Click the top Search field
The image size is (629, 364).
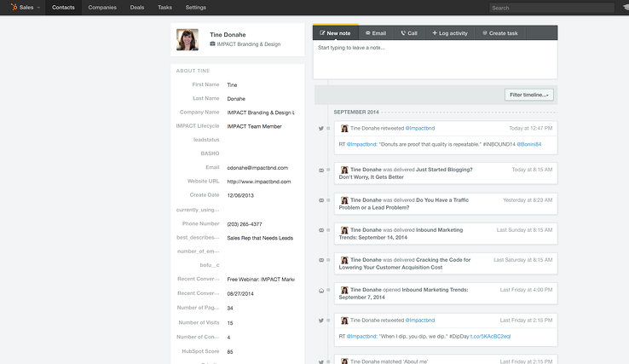(551, 8)
